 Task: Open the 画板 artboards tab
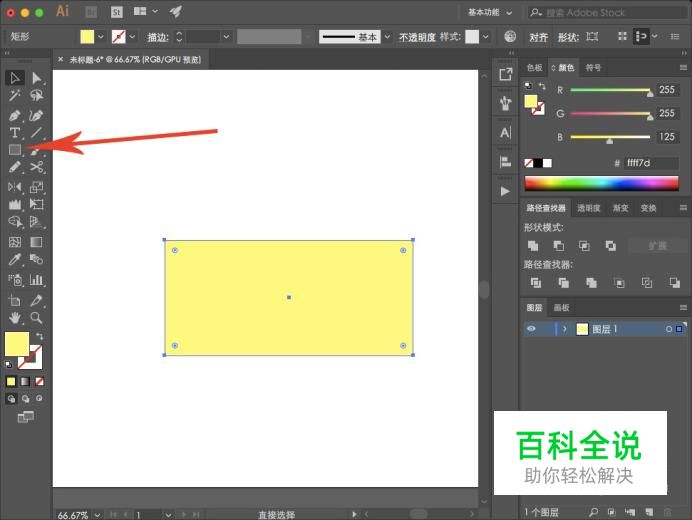(x=561, y=308)
